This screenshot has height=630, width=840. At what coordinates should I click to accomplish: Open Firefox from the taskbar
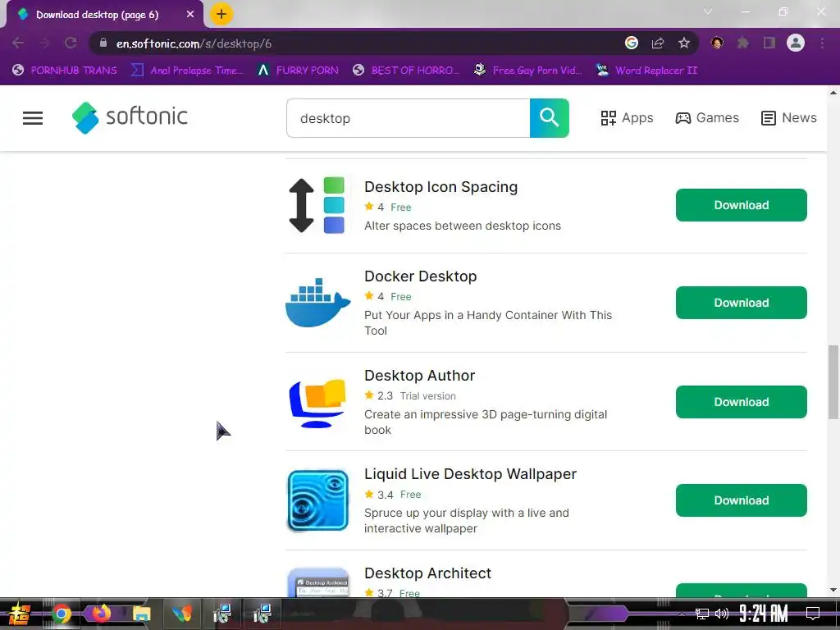click(x=101, y=614)
